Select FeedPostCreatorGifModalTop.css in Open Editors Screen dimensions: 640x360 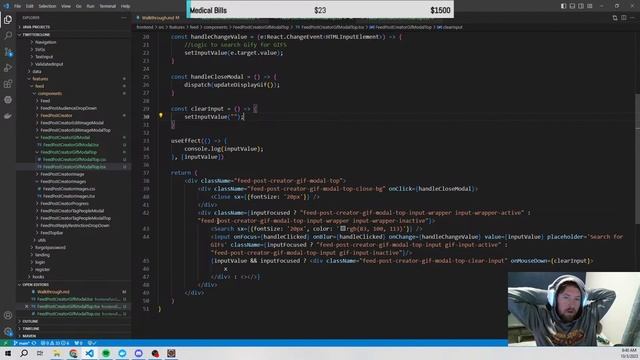tap(68, 314)
